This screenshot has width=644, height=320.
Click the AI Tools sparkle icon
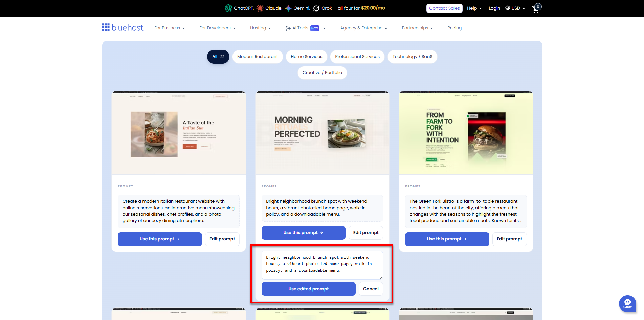coord(288,28)
